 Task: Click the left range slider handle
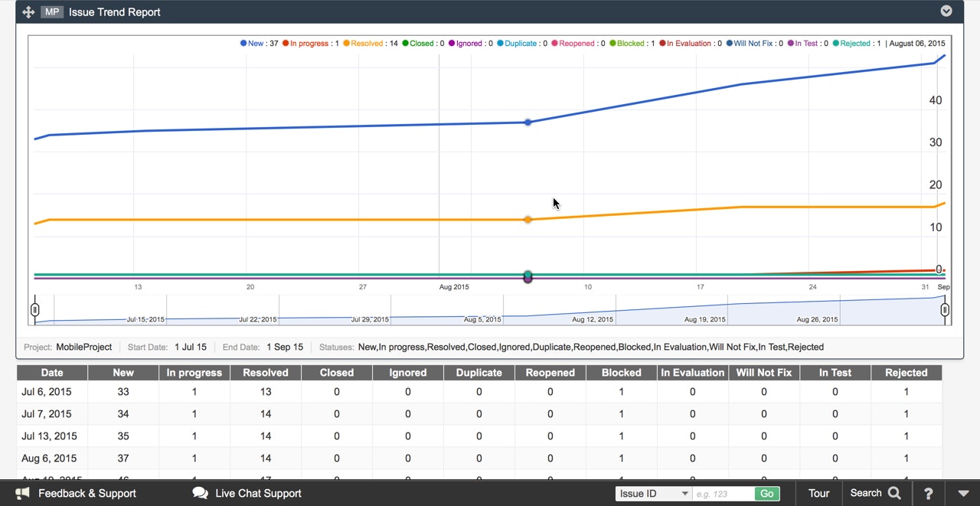click(35, 309)
